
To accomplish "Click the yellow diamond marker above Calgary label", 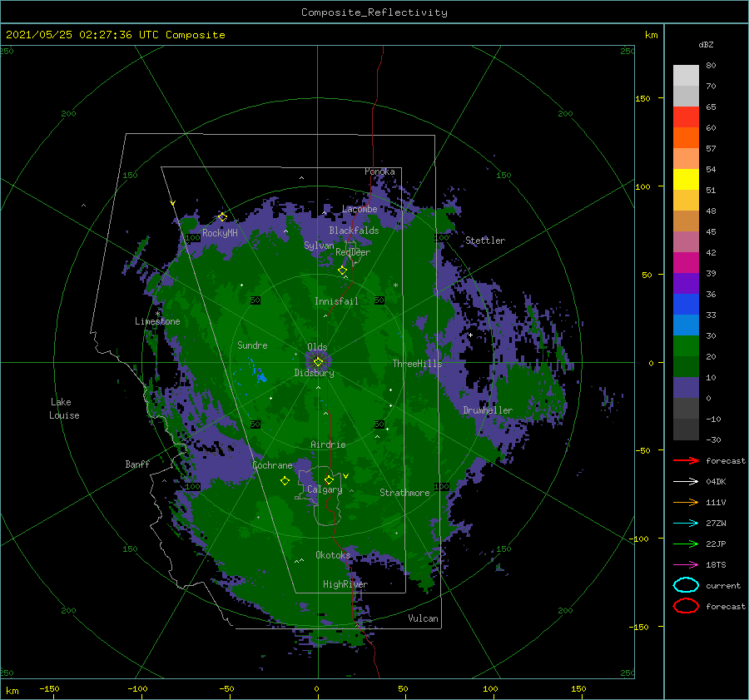I will (x=329, y=479).
